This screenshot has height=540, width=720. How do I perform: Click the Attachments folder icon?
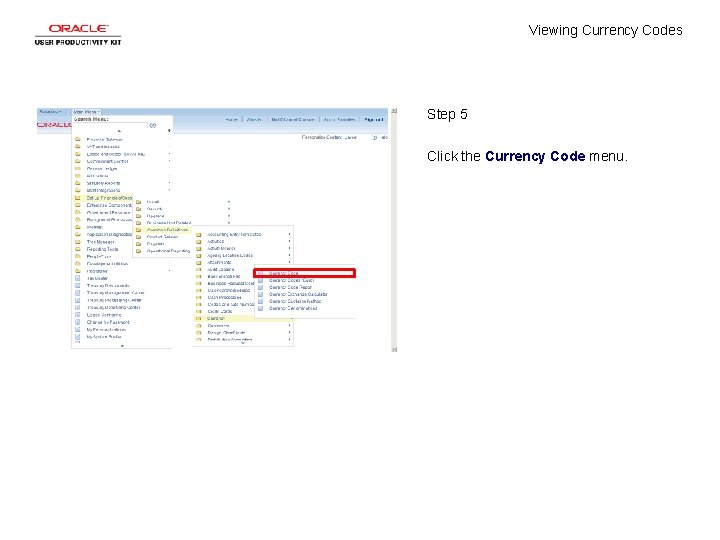[x=199, y=262]
